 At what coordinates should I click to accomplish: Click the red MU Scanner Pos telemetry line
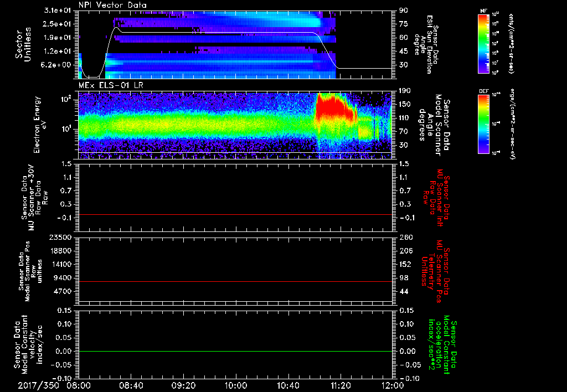[x=235, y=281]
